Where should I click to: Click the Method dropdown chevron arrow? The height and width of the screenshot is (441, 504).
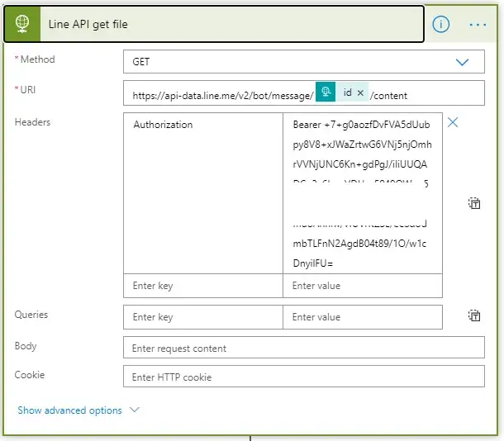tap(462, 62)
